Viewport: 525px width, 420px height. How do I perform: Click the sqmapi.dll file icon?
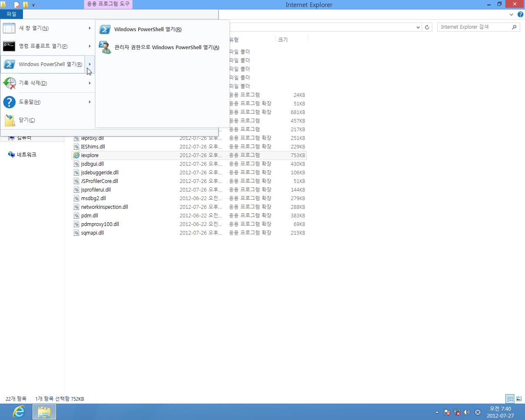76,233
